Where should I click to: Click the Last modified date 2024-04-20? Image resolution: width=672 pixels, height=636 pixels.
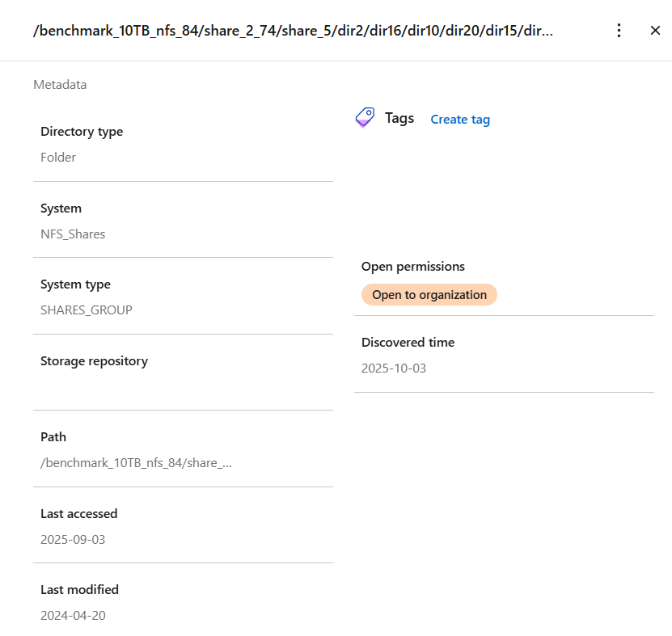73,616
